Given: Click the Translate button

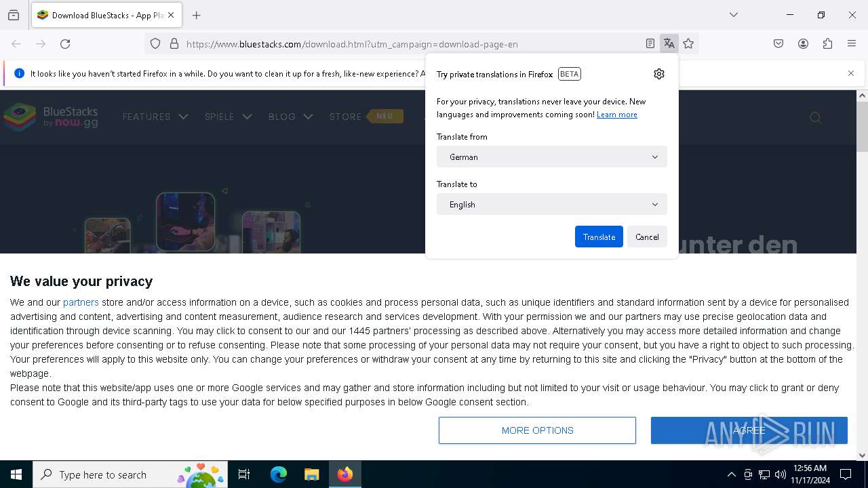Looking at the screenshot, I should click(599, 237).
